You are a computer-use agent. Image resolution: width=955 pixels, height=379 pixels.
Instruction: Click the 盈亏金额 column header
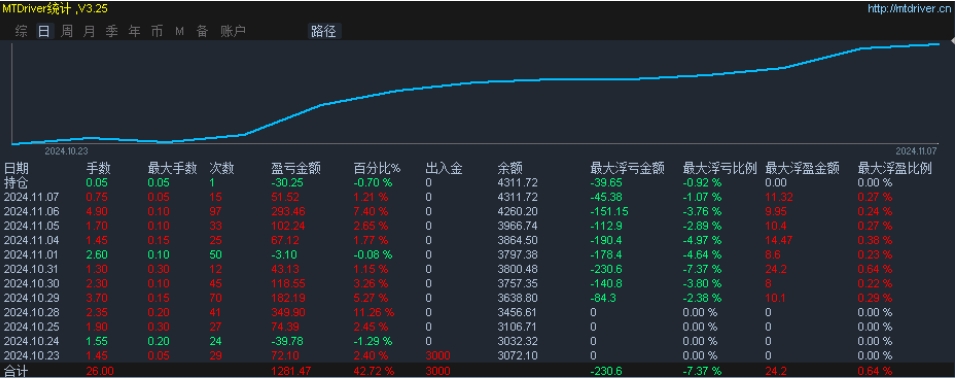point(296,169)
